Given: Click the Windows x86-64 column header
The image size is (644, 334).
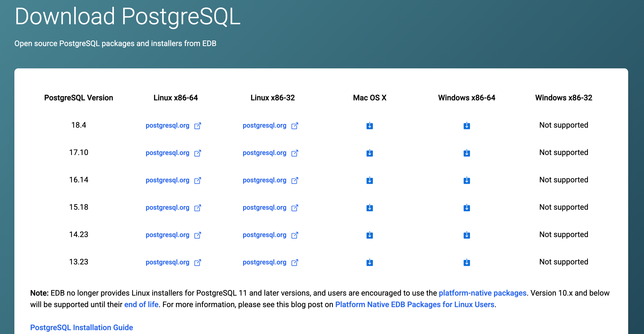Looking at the screenshot, I should [467, 98].
